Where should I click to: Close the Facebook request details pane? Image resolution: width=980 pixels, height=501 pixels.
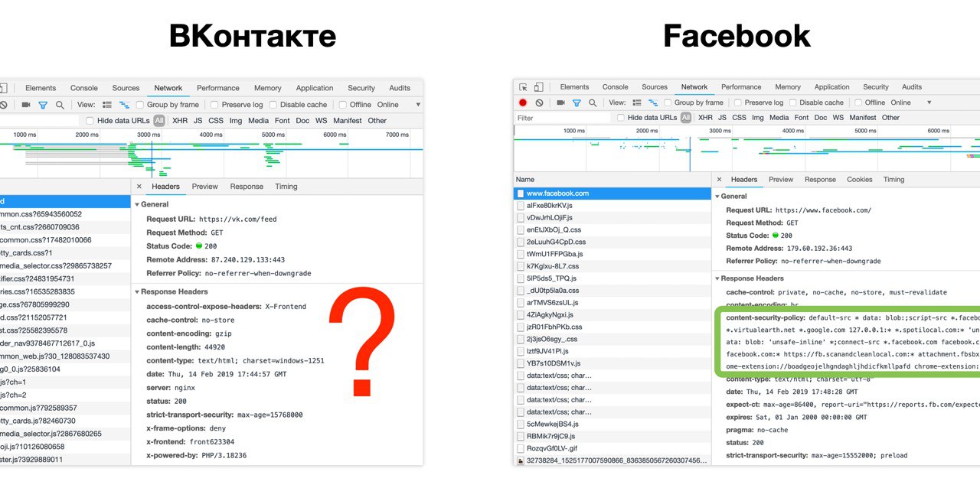(718, 179)
